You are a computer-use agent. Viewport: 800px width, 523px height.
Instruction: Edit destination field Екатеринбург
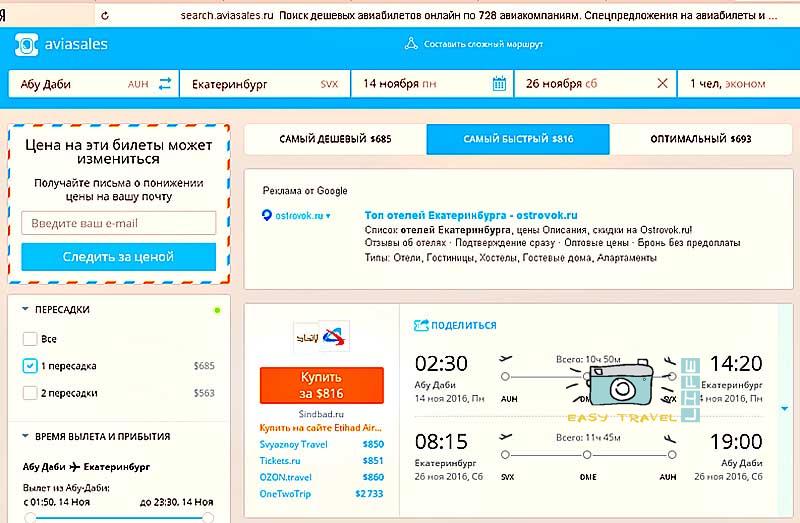(265, 84)
